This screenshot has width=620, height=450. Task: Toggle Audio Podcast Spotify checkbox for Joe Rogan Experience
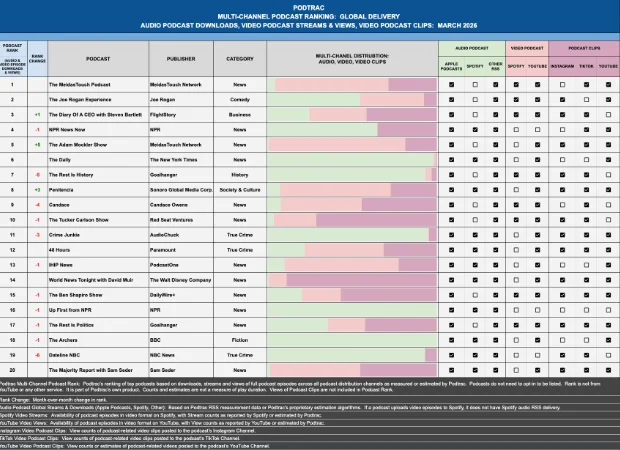(x=475, y=100)
